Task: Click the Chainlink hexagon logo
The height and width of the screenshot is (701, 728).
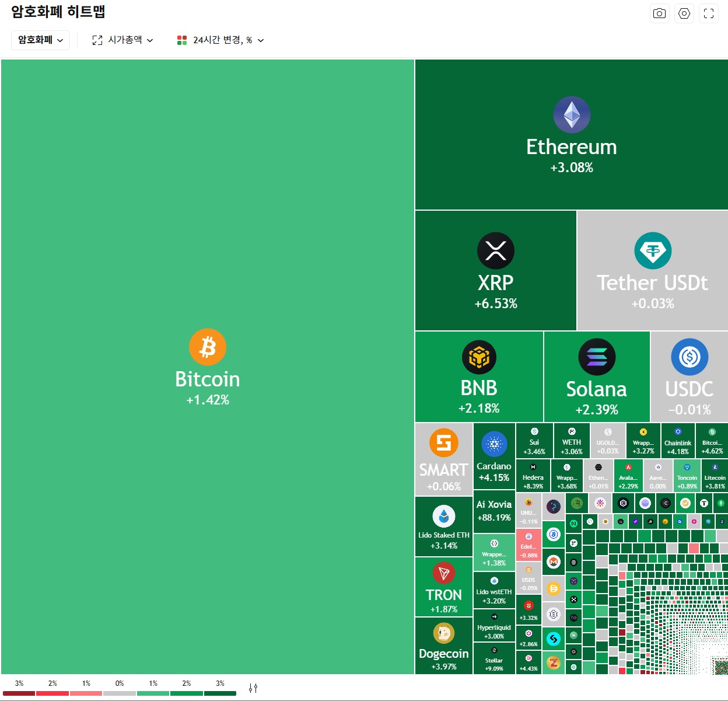Action: click(x=678, y=432)
